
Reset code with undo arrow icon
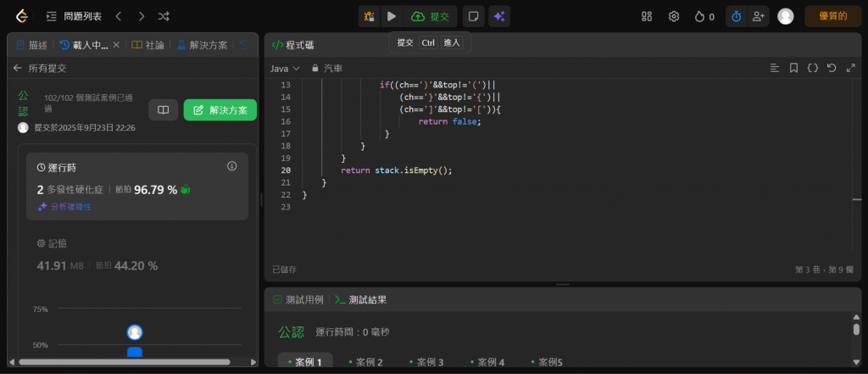tap(832, 68)
